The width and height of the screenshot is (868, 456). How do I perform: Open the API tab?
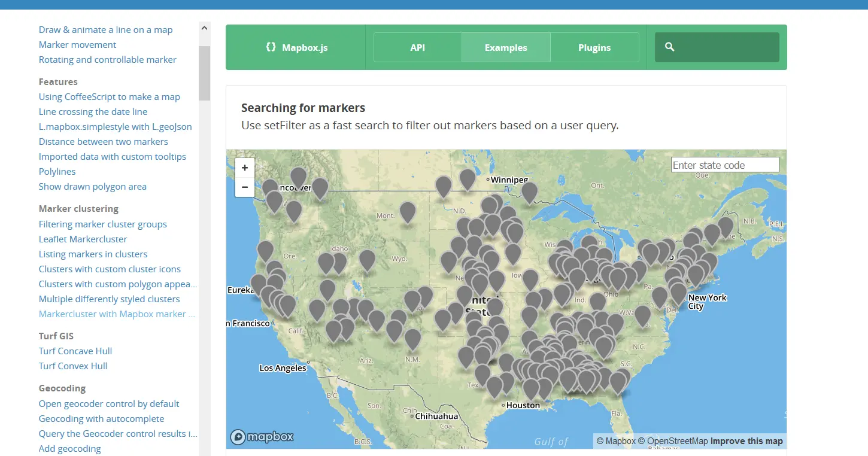tap(418, 47)
